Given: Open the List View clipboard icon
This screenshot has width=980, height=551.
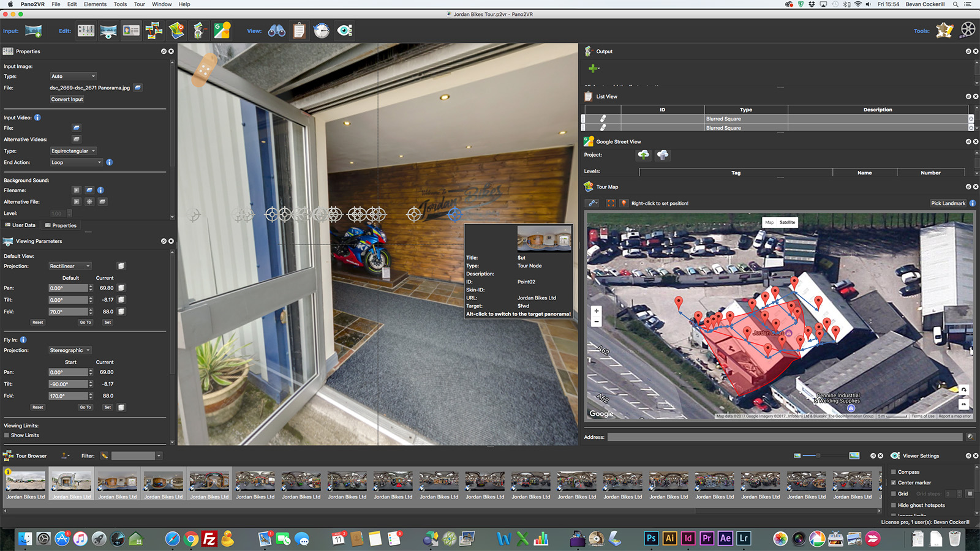Looking at the screenshot, I should pos(299,31).
